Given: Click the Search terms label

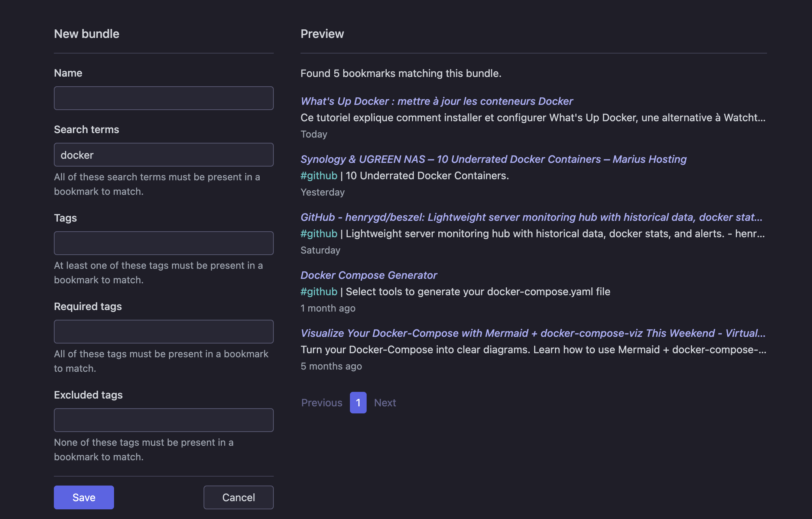Looking at the screenshot, I should click(86, 129).
